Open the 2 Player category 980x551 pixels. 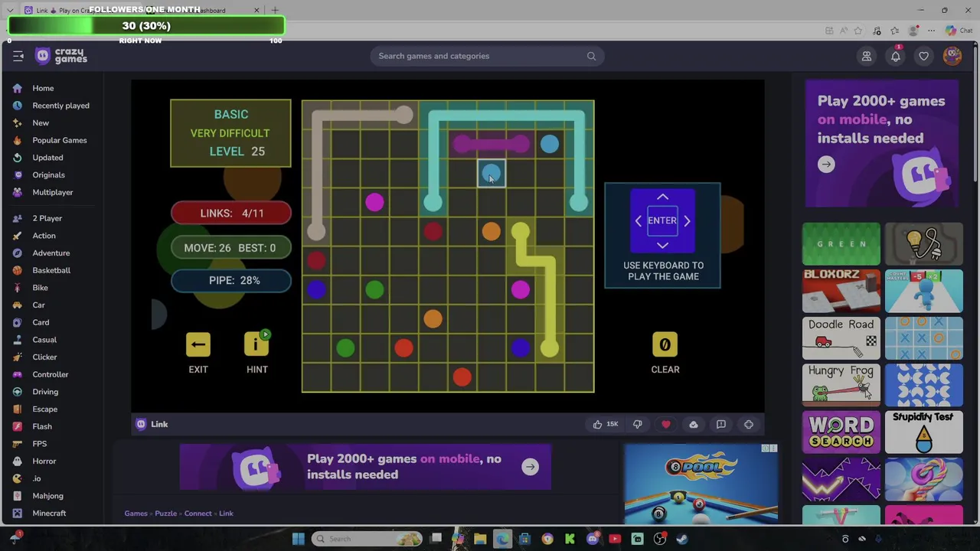(x=47, y=218)
